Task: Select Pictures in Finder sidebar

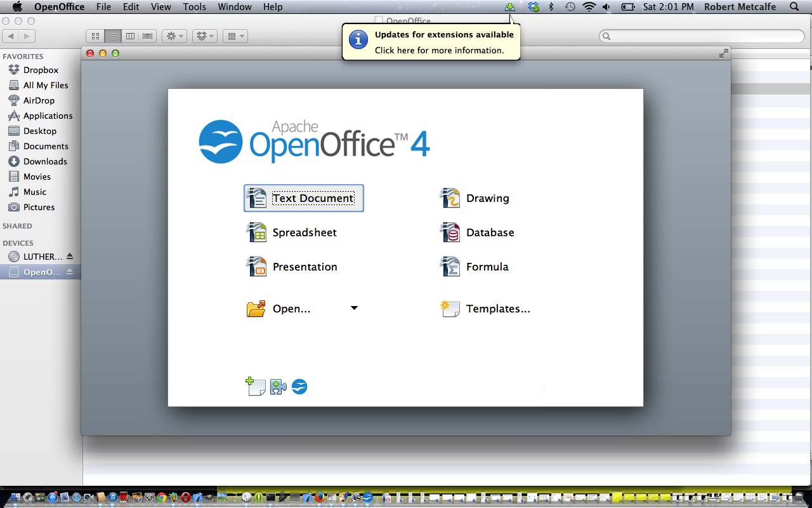Action: point(41,207)
